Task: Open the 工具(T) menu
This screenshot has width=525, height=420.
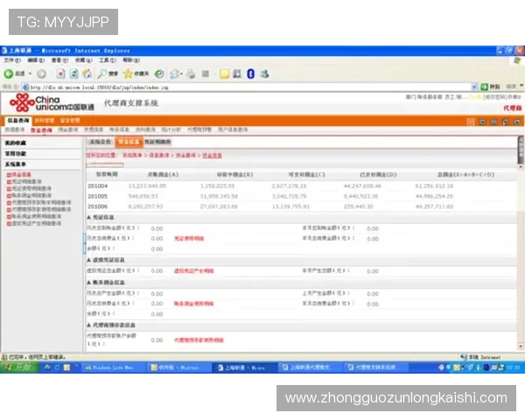Action: pos(107,60)
